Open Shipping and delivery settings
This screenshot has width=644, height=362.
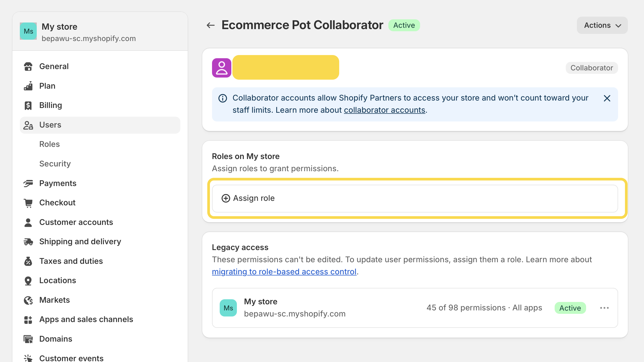[x=100, y=242]
